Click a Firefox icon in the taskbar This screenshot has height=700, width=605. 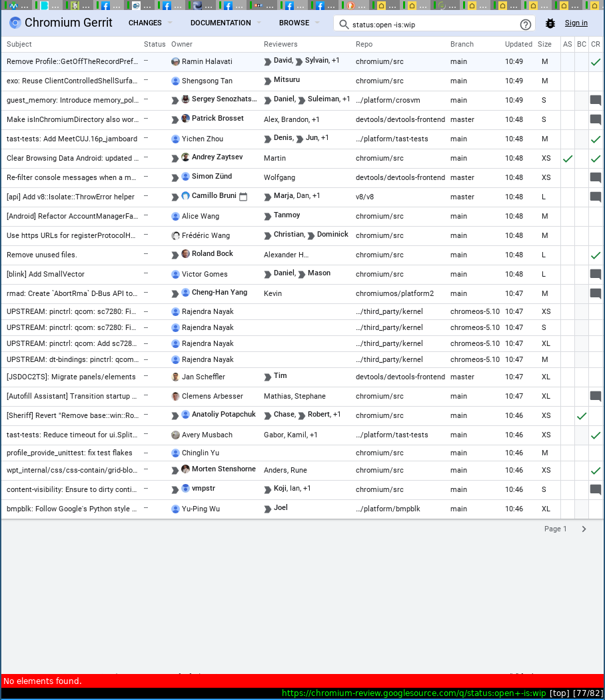pos(107,5)
